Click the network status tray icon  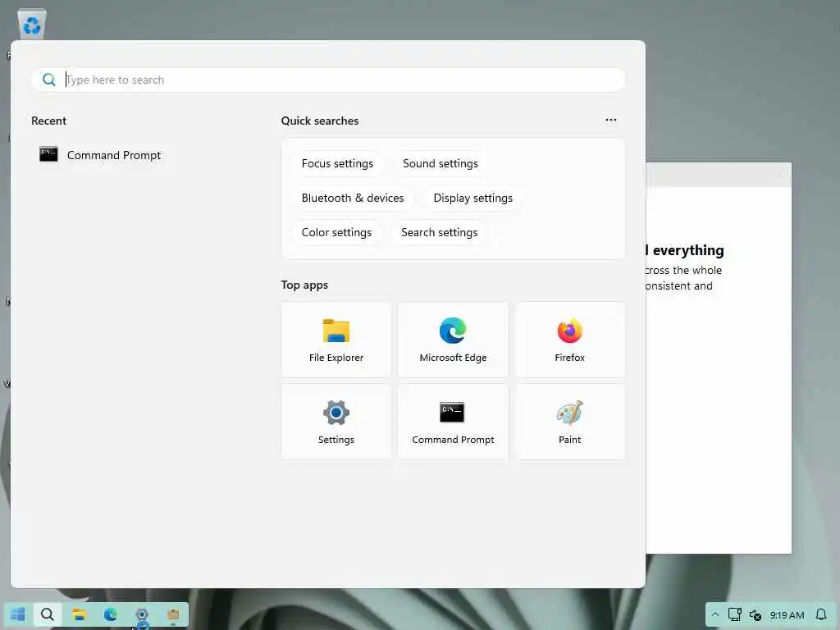[734, 614]
